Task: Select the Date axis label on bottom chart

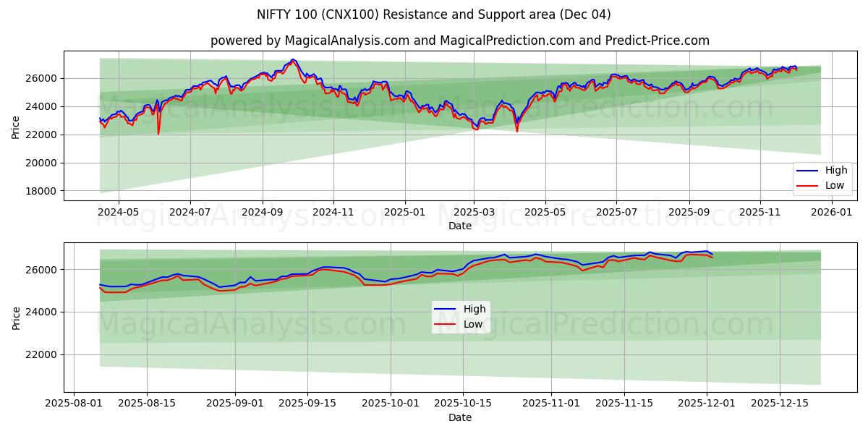Action: coord(461,417)
